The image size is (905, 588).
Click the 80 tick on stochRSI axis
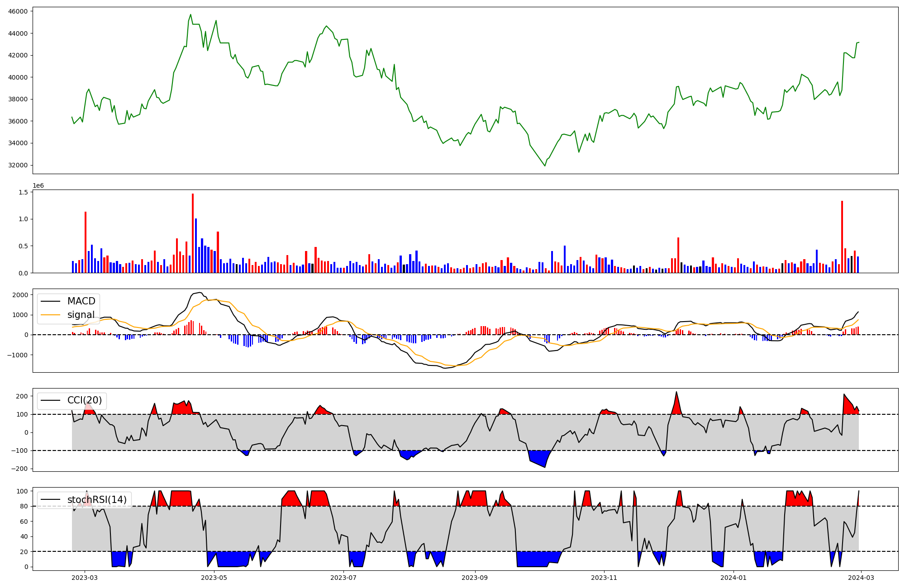click(24, 507)
